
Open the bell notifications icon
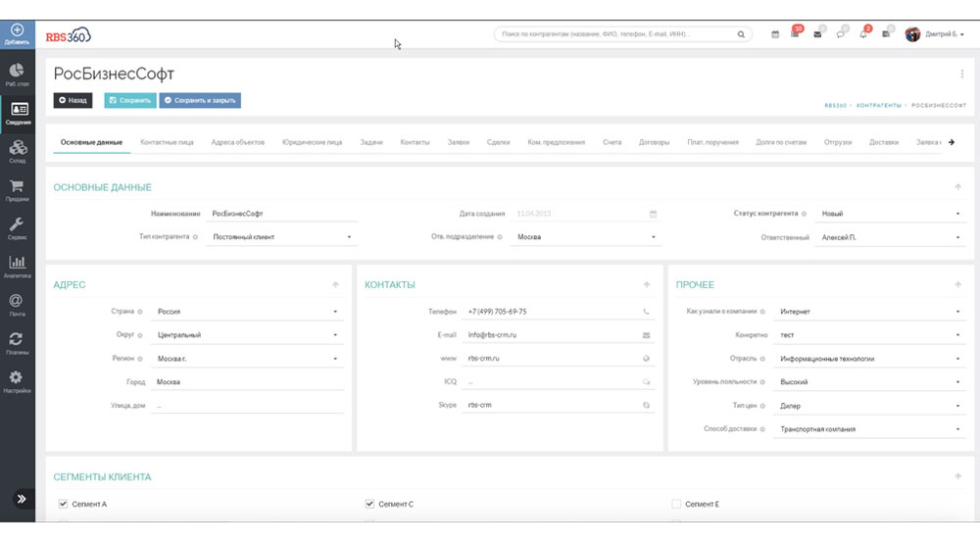[x=863, y=34]
